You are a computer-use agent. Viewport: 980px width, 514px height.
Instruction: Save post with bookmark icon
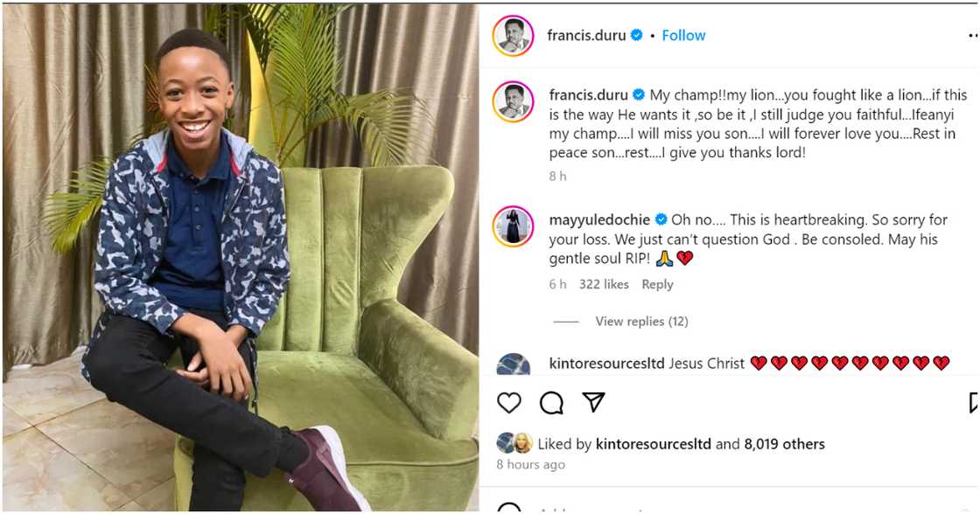[x=973, y=402]
